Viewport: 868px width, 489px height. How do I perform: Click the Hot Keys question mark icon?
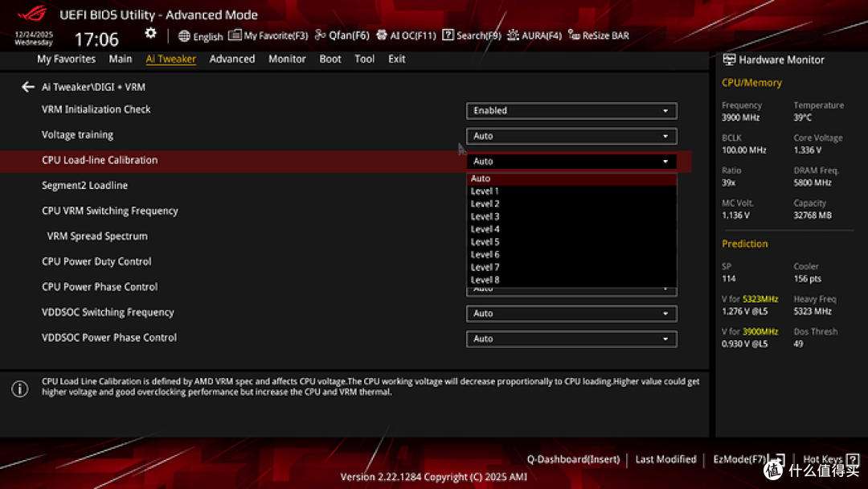click(x=853, y=459)
